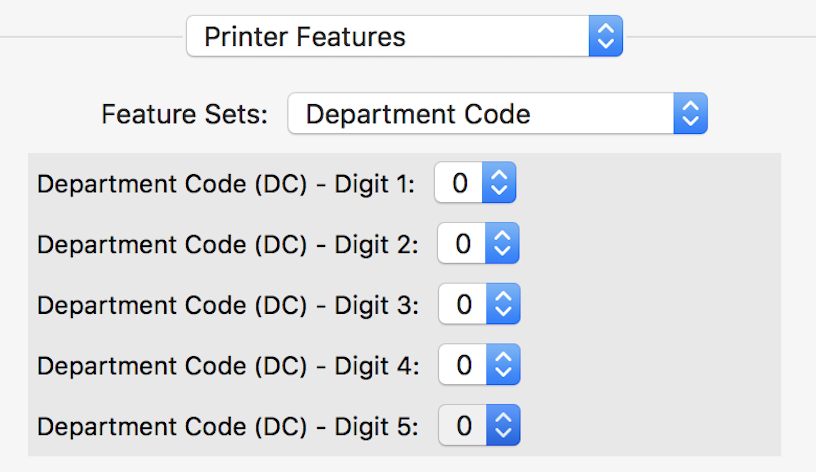This screenshot has width=816, height=472.
Task: Open the Printer Features popup menu
Action: point(388,37)
